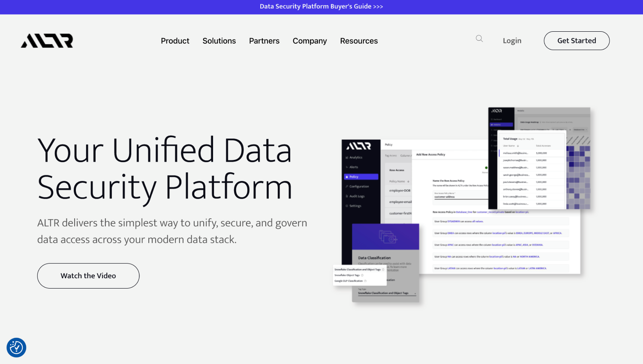643x364 pixels.
Task: Open the Partners menu
Action: (264, 41)
